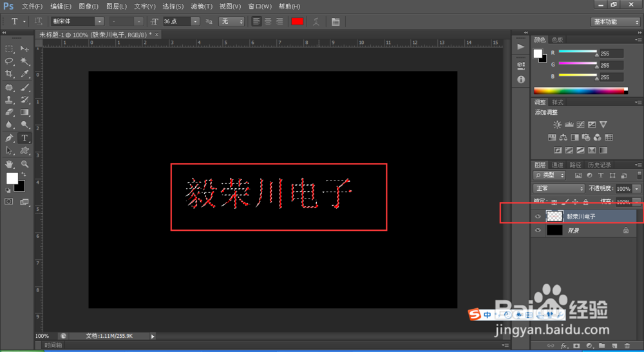Viewport: 644px width, 352px height.
Task: Switch to the 样式 tab
Action: pos(557,103)
